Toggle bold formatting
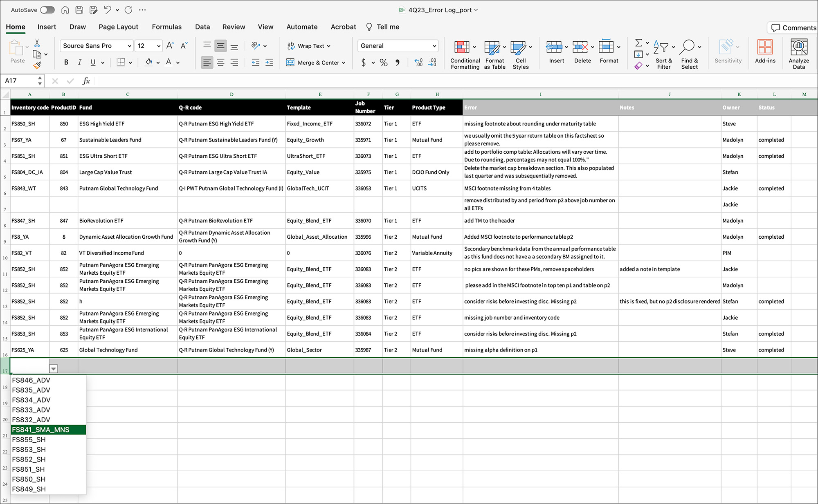 (66, 62)
